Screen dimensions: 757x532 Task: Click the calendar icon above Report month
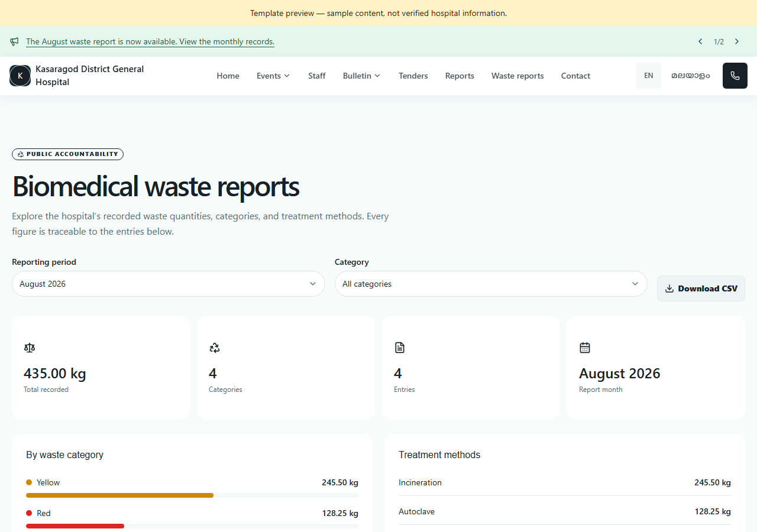(x=585, y=348)
